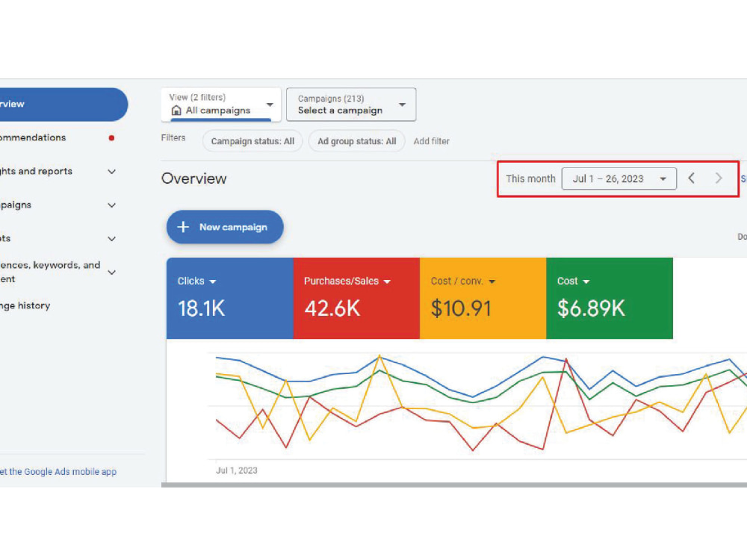Open Change history in the sidebar

pyautogui.click(x=25, y=305)
